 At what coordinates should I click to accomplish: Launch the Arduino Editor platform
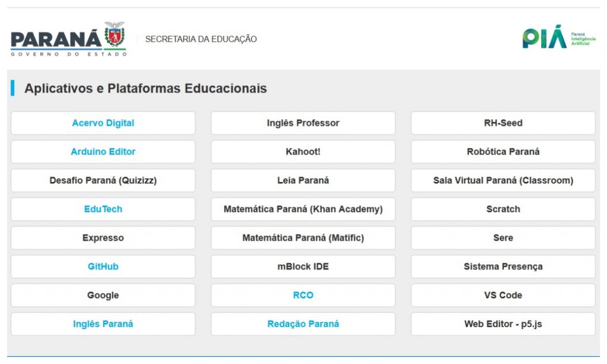pos(103,152)
